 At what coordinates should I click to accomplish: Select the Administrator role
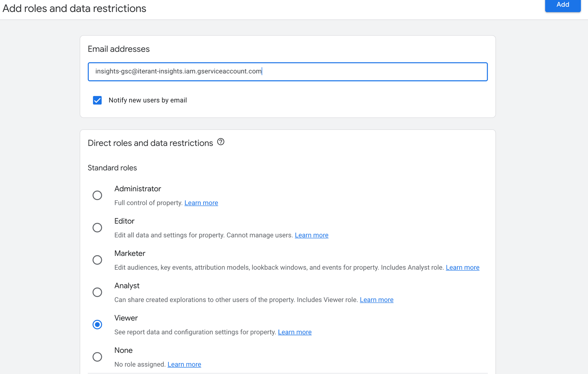coord(97,195)
